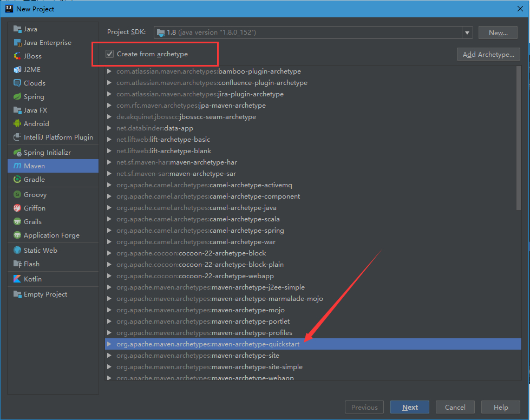530x420 pixels.
Task: Select maven-archetype-site-simple row
Action: pyautogui.click(x=313, y=366)
